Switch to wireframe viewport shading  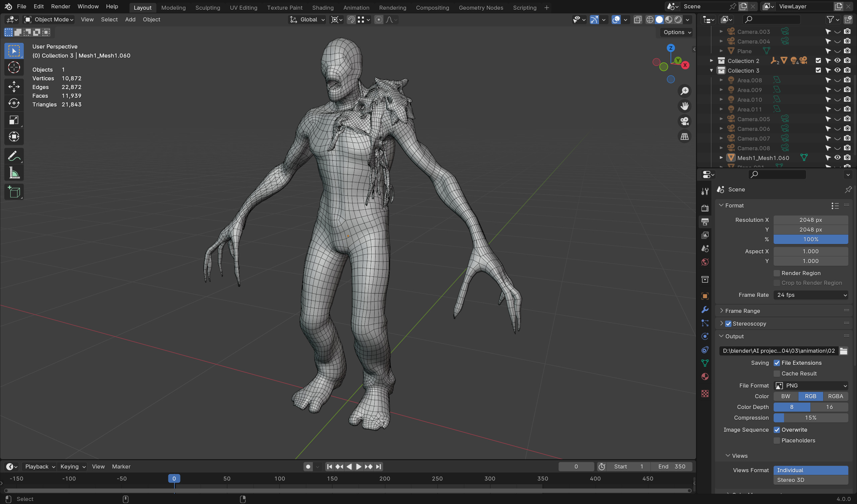[649, 20]
